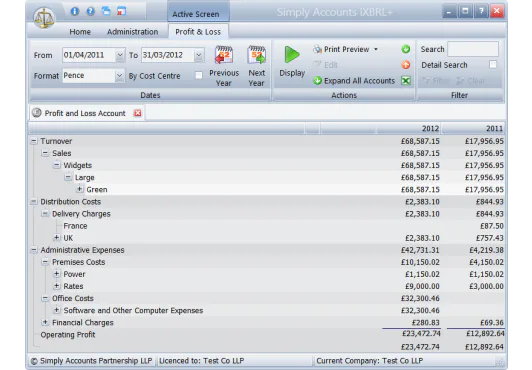Viewport: 532px width, 370px height.
Task: Click the scales application logo button
Action: [44, 18]
